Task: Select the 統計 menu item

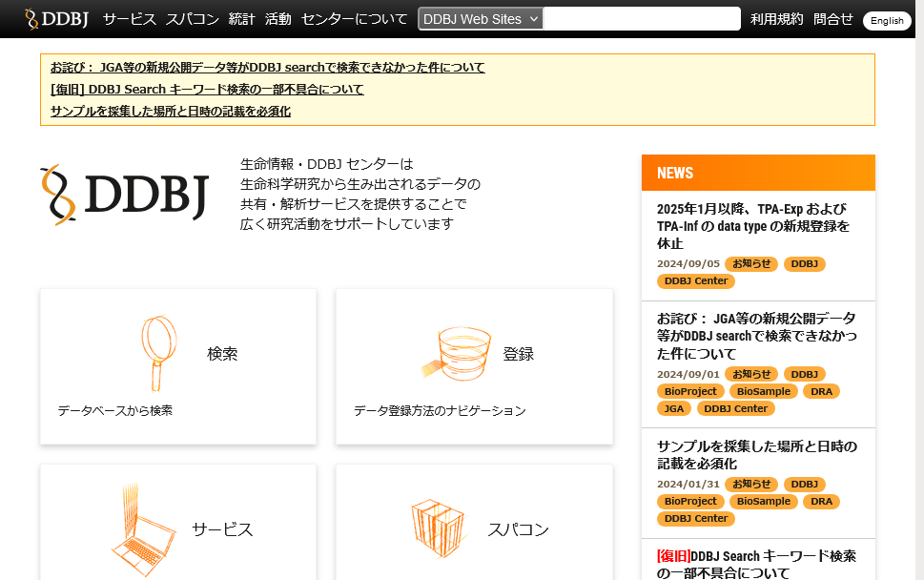Action: click(242, 18)
